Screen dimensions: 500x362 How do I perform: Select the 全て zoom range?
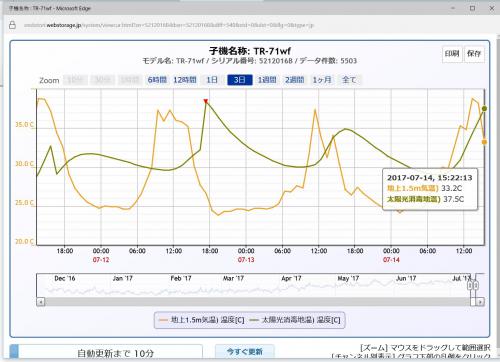point(349,80)
